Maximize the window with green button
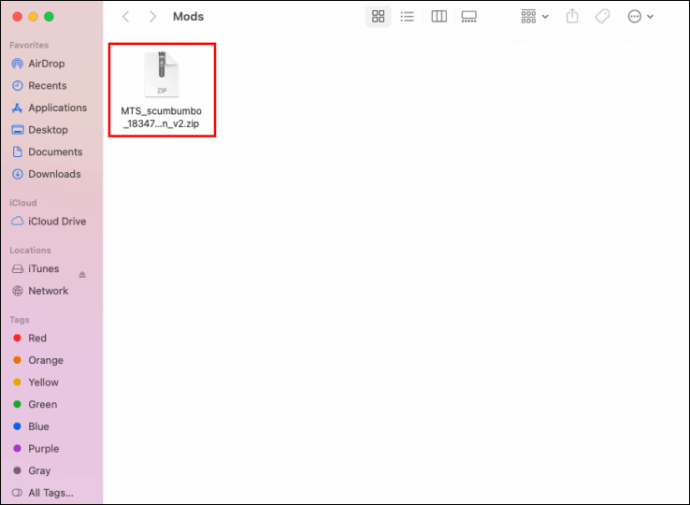 [x=49, y=17]
